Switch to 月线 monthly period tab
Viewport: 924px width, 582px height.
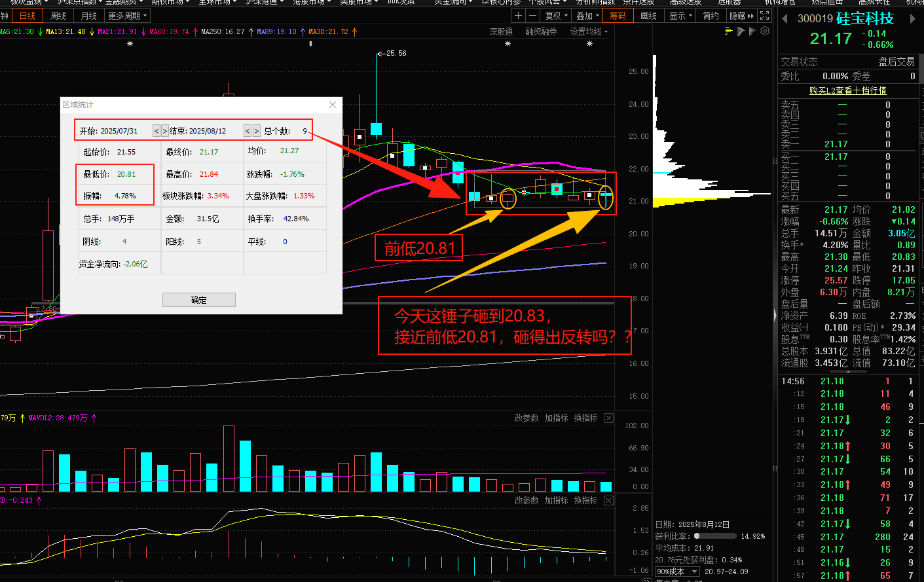(89, 16)
